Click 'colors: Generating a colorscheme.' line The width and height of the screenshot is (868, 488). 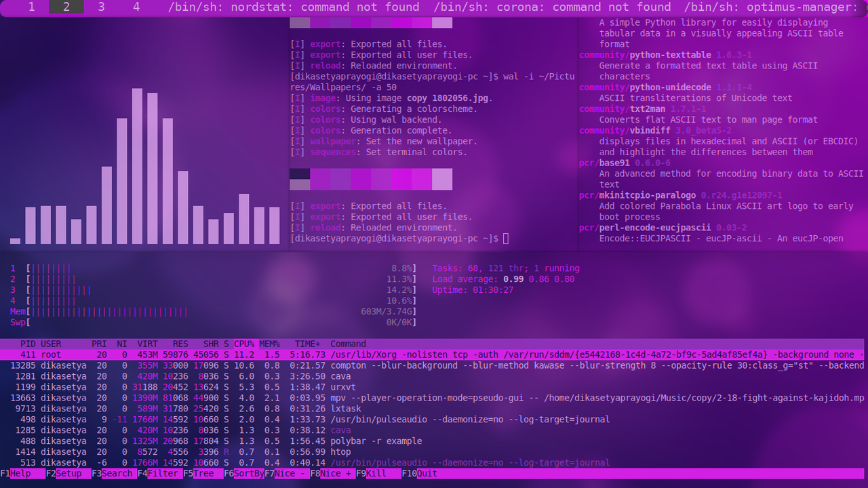coord(384,109)
